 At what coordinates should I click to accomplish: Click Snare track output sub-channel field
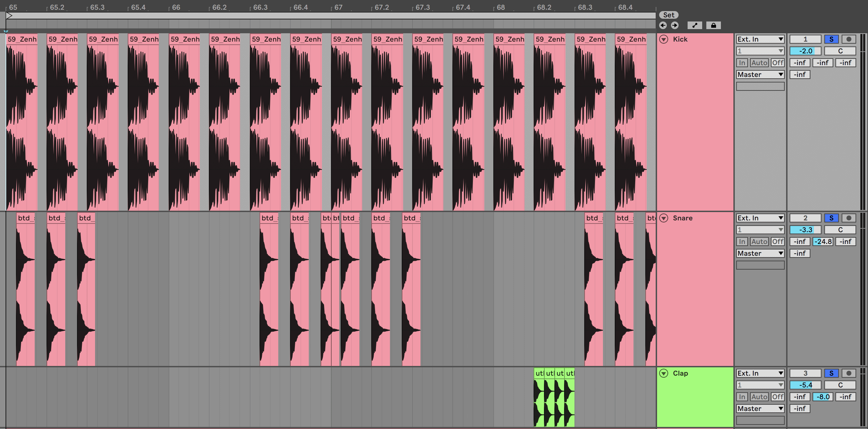click(760, 265)
